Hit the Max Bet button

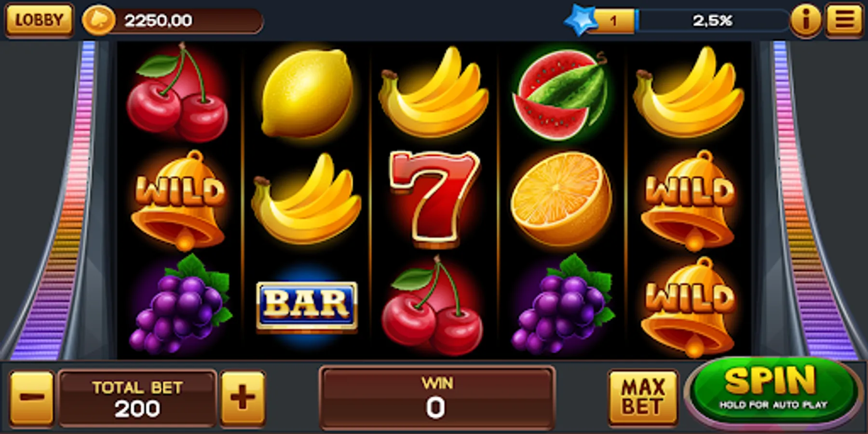[643, 397]
